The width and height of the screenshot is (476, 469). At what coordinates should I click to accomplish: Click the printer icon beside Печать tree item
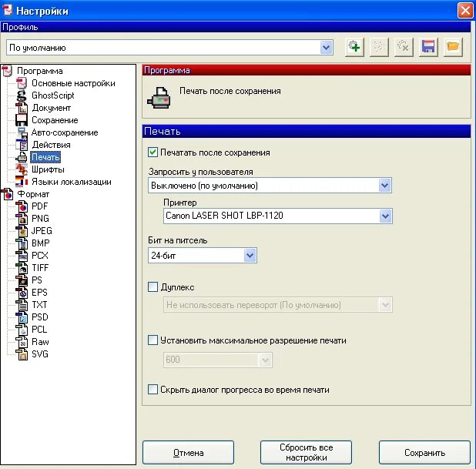tap(22, 157)
